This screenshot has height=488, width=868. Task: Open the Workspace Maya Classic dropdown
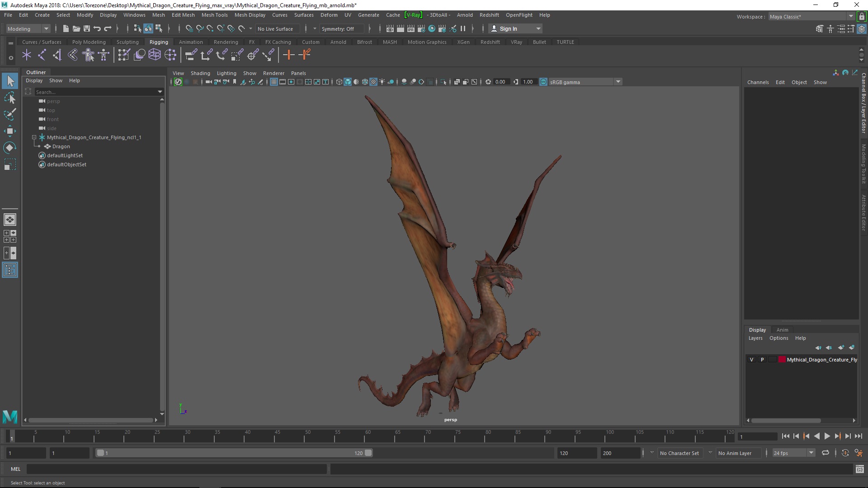click(x=811, y=17)
